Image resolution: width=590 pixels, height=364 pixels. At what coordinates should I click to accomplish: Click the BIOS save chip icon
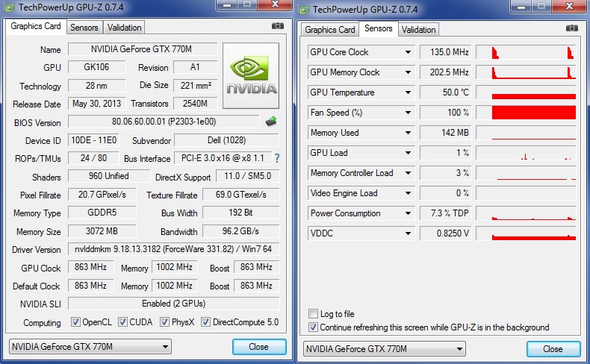pyautogui.click(x=271, y=122)
